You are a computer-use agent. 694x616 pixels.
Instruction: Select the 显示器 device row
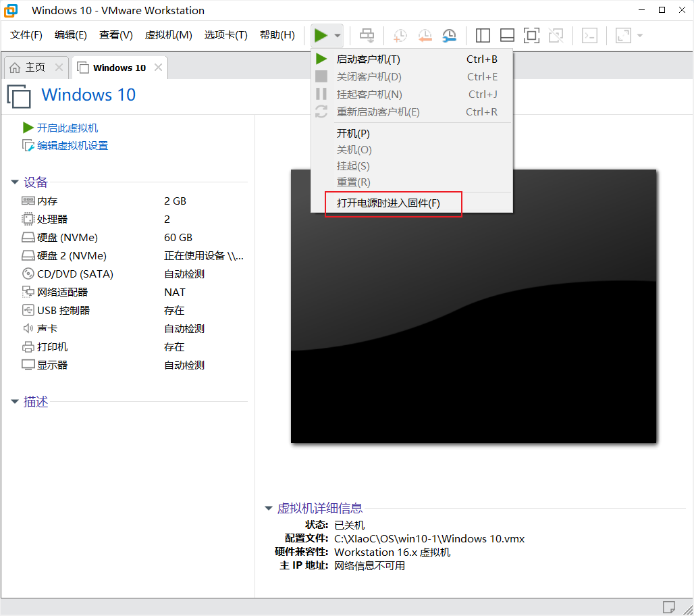[133, 365]
